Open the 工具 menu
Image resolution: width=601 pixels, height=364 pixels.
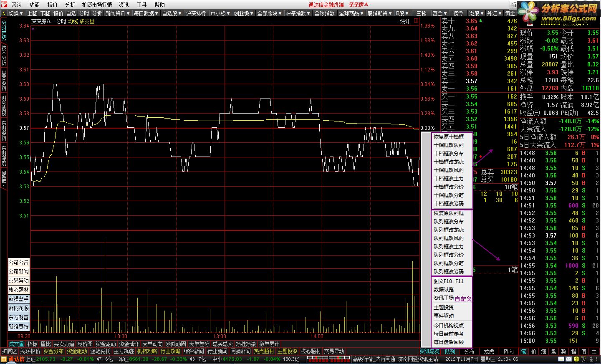pos(142,5)
